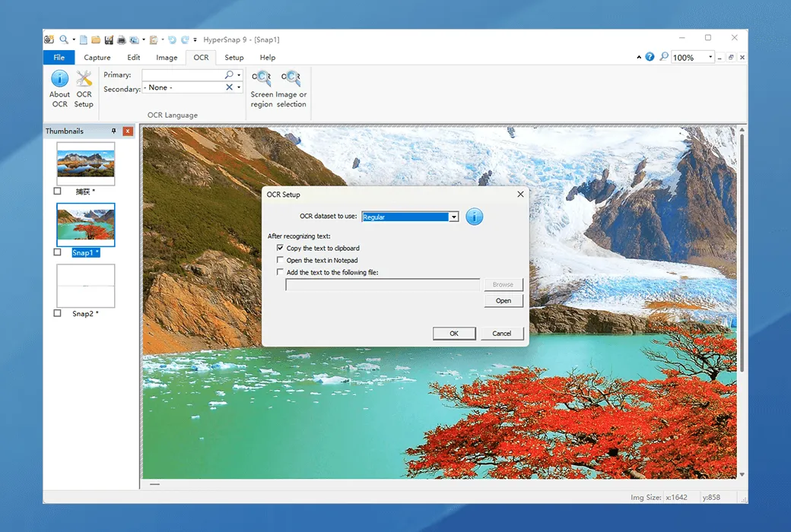791x532 pixels.
Task: Switch to the Capture ribbon tab
Action: click(x=97, y=57)
